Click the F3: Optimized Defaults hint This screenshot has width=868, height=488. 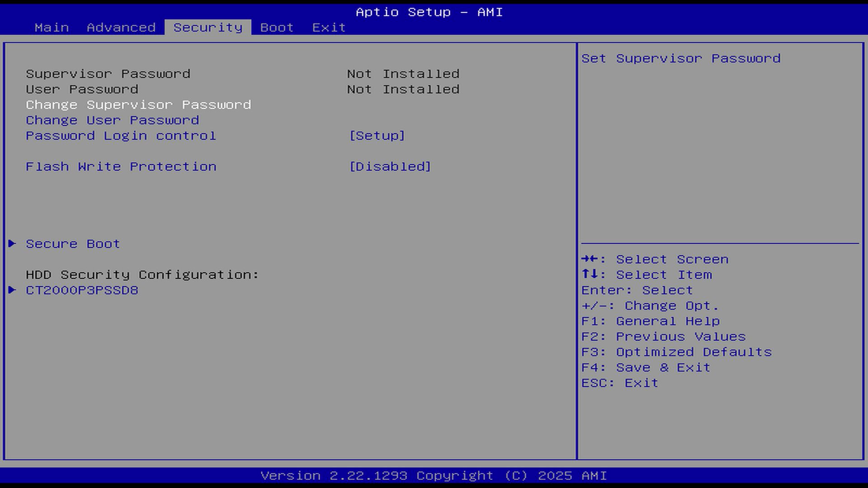coord(676,352)
